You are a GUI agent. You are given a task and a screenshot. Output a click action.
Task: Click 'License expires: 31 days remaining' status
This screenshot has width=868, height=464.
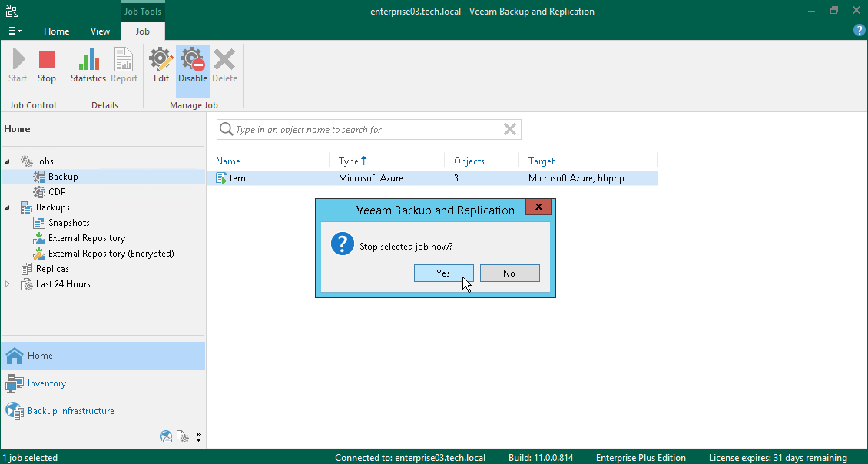778,458
